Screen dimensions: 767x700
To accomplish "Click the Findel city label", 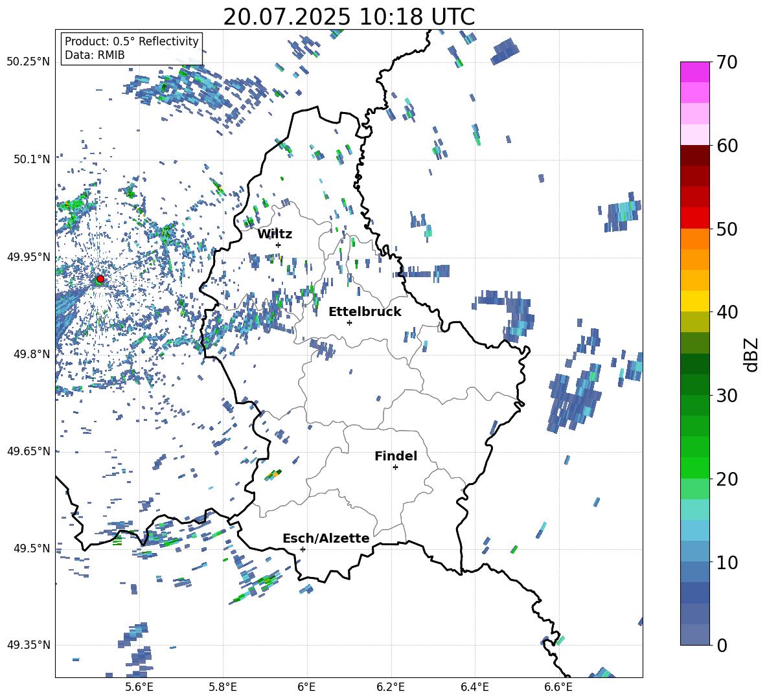I will click(x=396, y=456).
